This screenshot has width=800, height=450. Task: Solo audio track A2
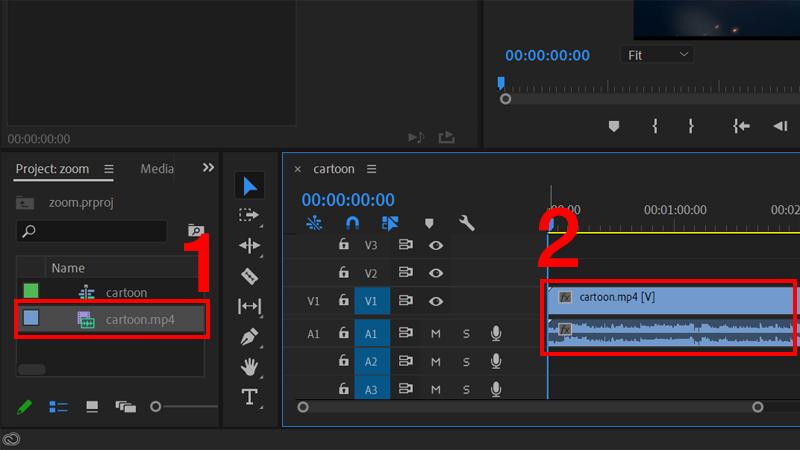pyautogui.click(x=466, y=362)
